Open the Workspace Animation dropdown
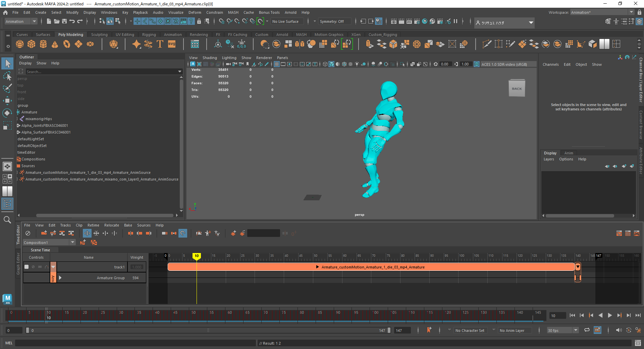 (602, 12)
